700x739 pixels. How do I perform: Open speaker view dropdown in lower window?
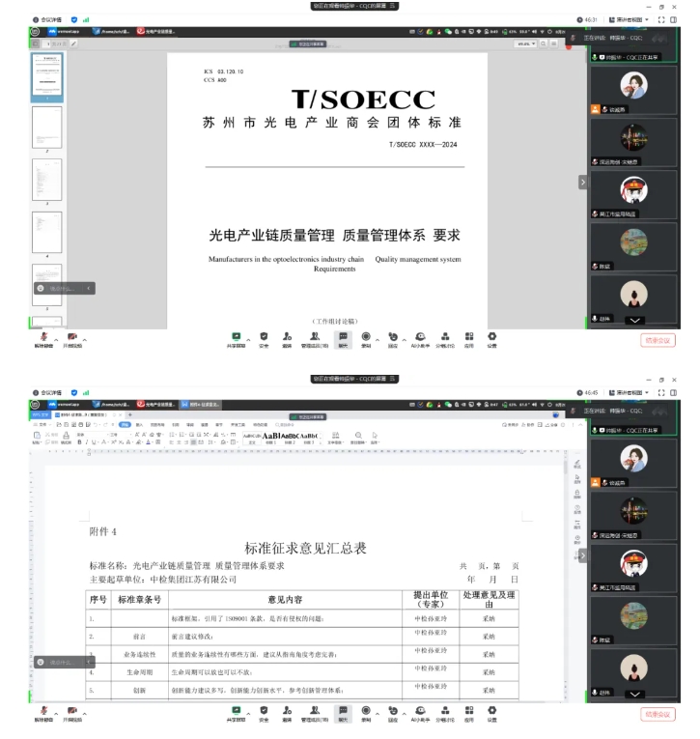629,392
